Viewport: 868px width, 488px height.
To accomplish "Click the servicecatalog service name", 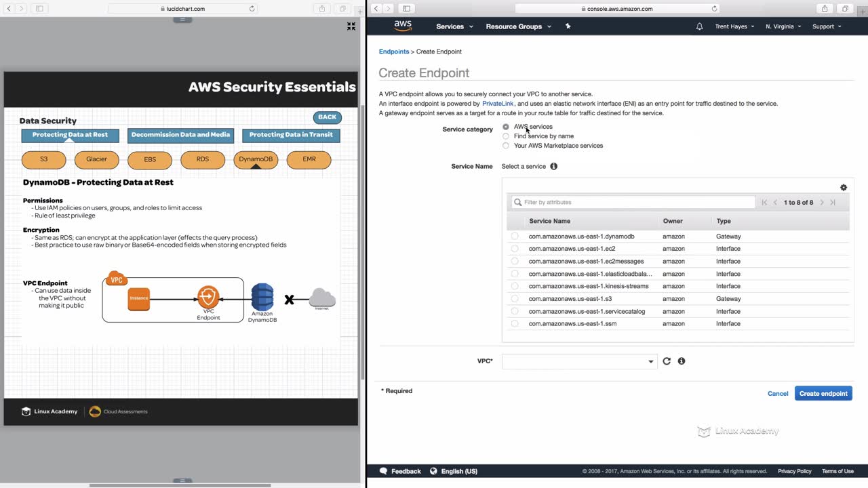I will (587, 312).
